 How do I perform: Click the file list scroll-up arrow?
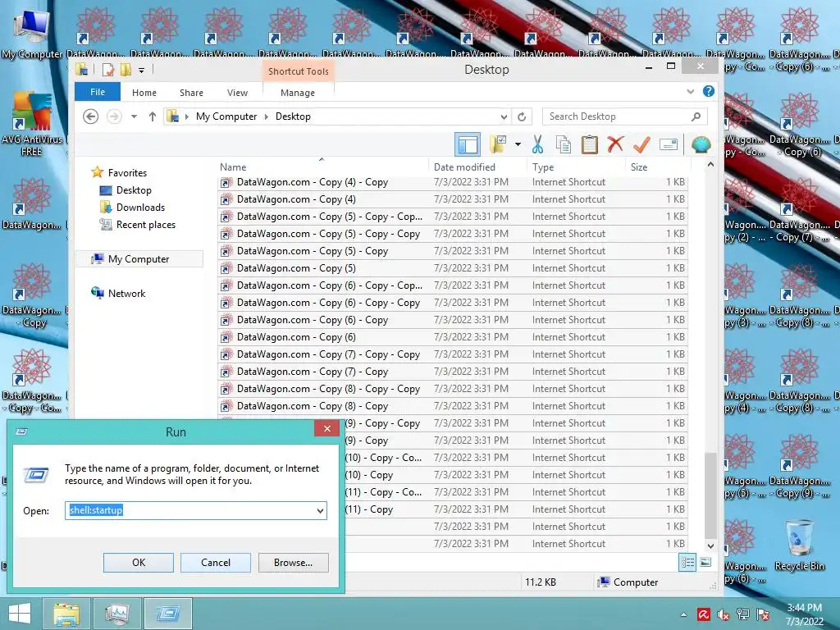[710, 164]
